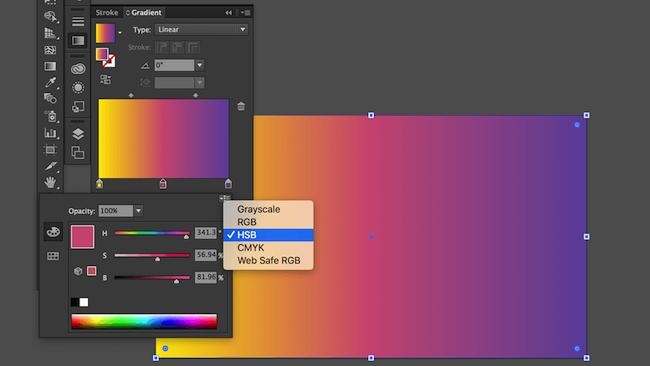Select the Artboard tool
This screenshot has width=650, height=366.
click(x=51, y=149)
